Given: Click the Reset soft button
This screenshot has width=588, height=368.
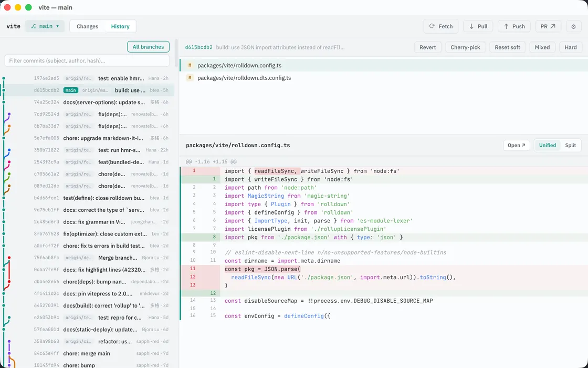Looking at the screenshot, I should click(x=507, y=47).
